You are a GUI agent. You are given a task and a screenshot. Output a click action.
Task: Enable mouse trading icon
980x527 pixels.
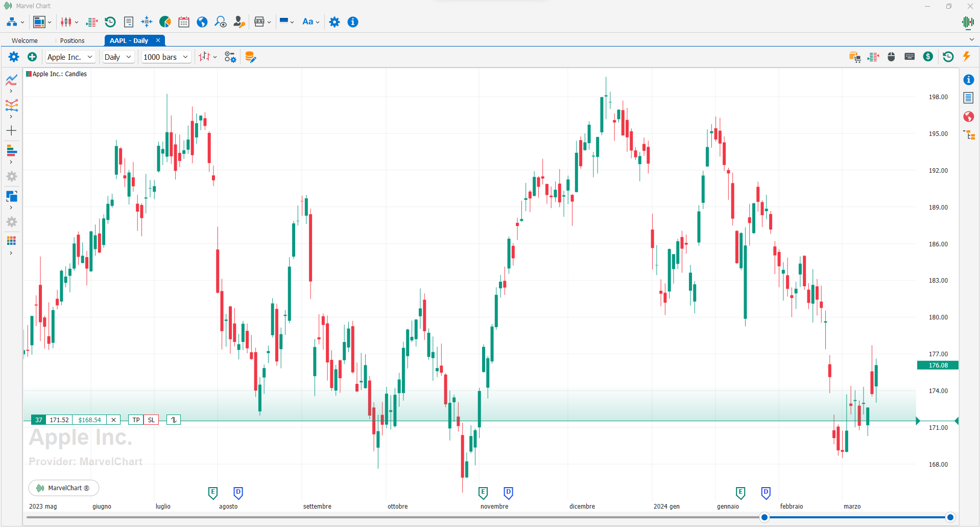[891, 57]
